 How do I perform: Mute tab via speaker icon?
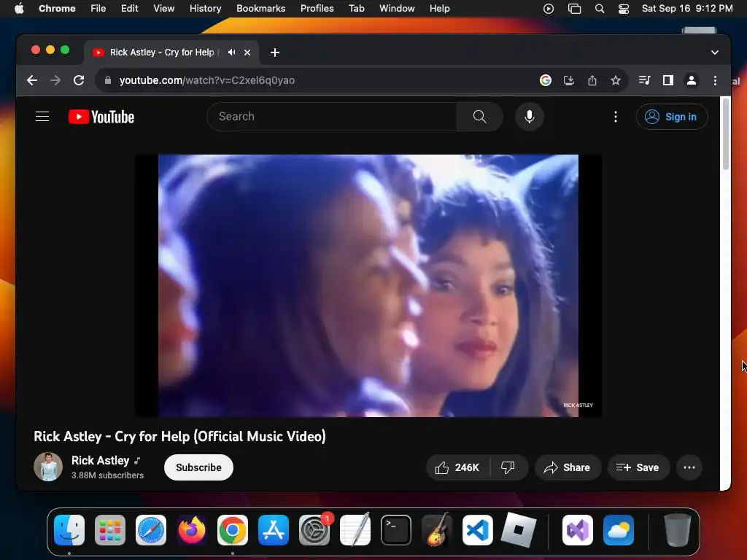tap(231, 52)
